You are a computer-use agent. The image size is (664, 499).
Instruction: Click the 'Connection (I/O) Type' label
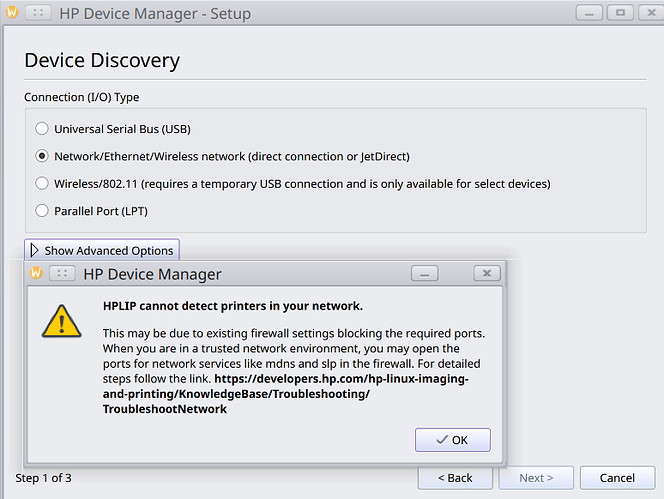82,97
